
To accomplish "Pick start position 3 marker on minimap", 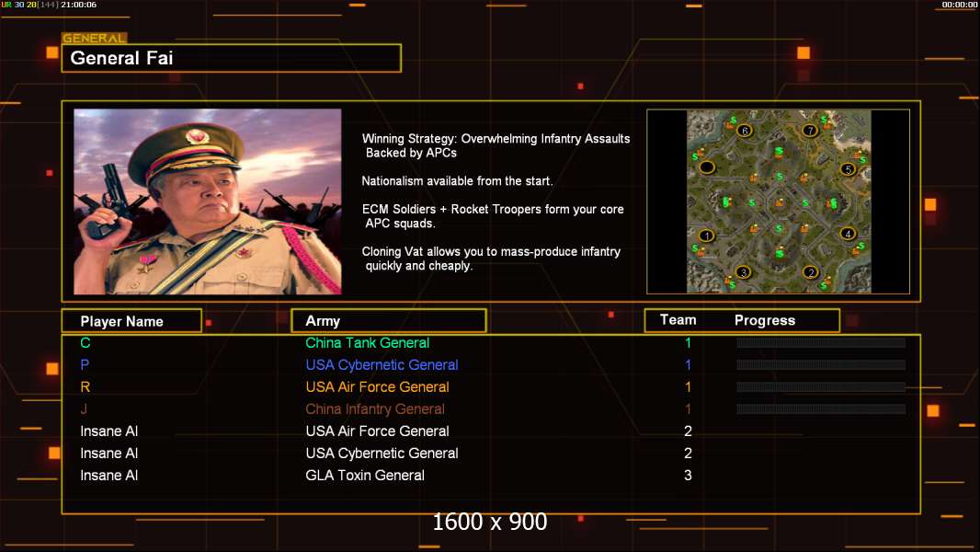I will pos(743,272).
